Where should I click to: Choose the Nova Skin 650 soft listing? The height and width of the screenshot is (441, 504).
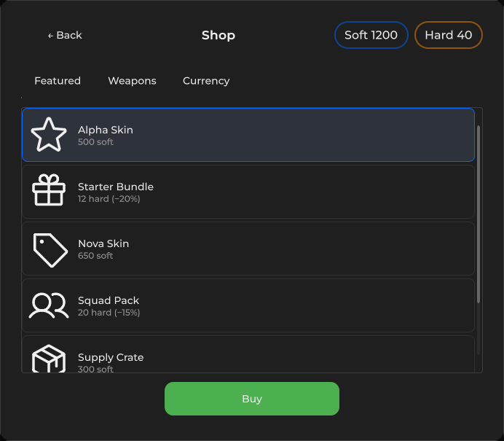pyautogui.click(x=248, y=249)
